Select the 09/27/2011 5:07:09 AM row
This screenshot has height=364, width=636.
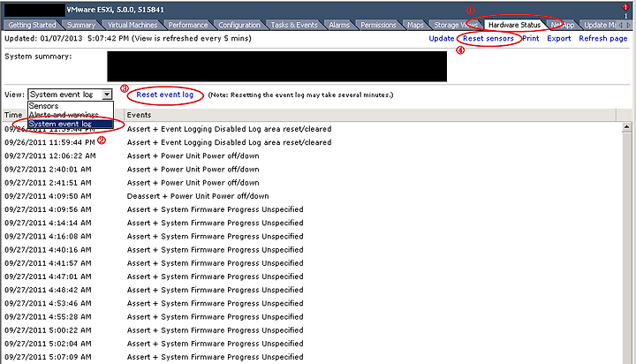[x=312, y=357]
